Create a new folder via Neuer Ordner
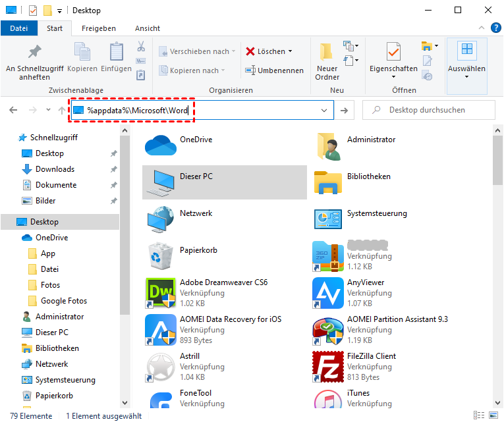 327,61
